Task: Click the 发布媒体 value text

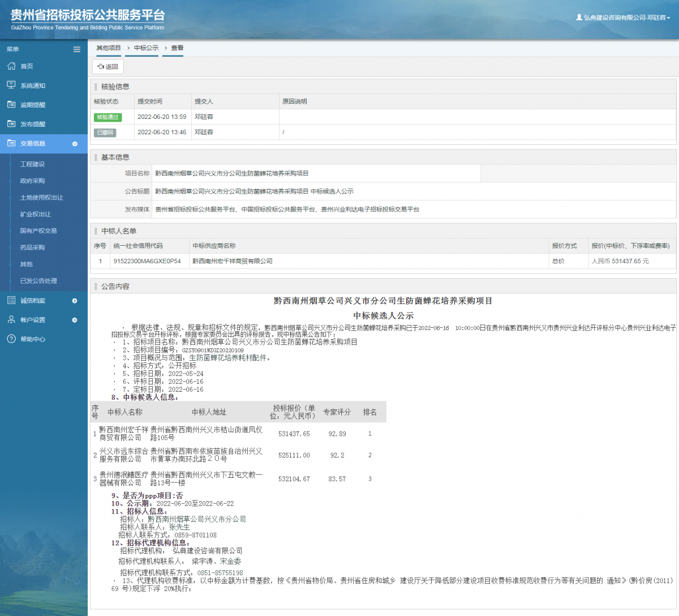Action: tap(287, 209)
